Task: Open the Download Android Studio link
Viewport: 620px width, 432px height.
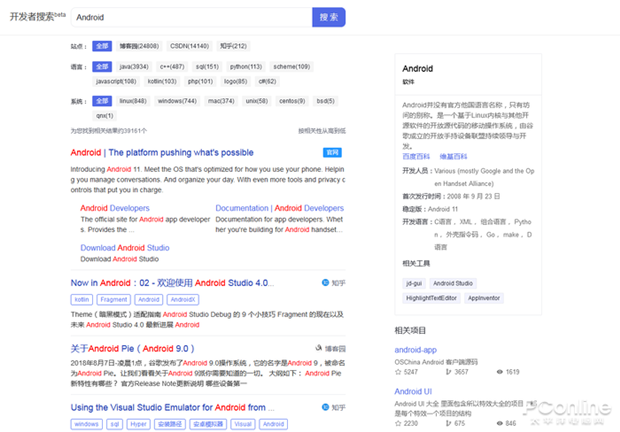Action: (125, 248)
